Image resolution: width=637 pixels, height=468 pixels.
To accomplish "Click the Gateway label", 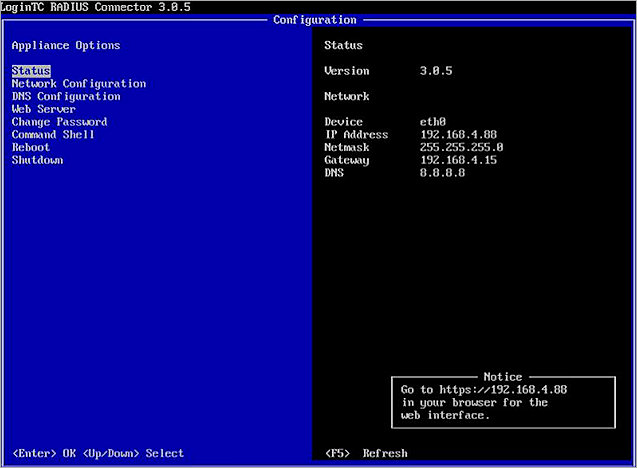I will point(347,160).
